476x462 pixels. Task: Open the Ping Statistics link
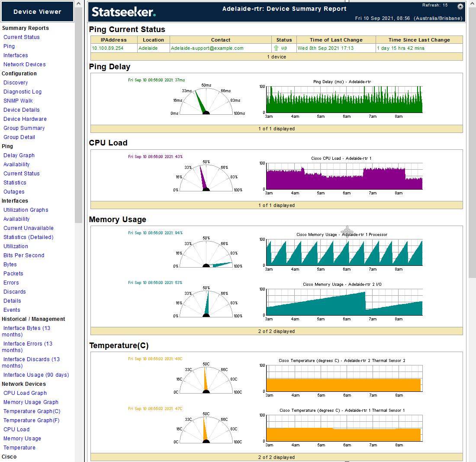[15, 183]
